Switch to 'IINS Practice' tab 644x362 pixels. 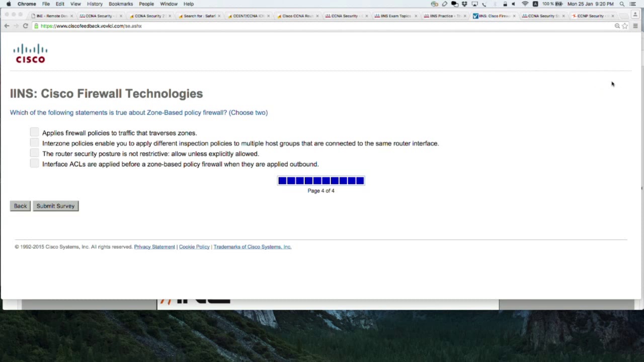[x=445, y=16]
